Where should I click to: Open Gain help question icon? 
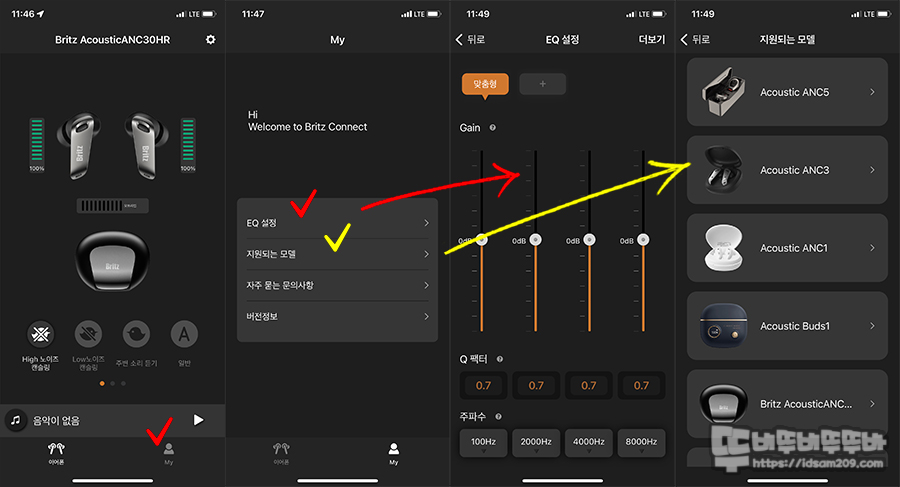coord(492,127)
